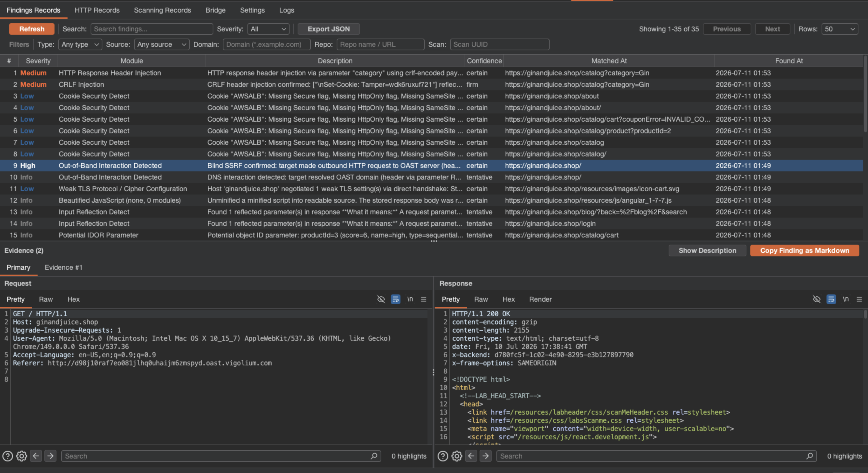Hide non-printable characters in Response panel
Image resolution: width=868 pixels, height=473 pixels.
(x=816, y=299)
